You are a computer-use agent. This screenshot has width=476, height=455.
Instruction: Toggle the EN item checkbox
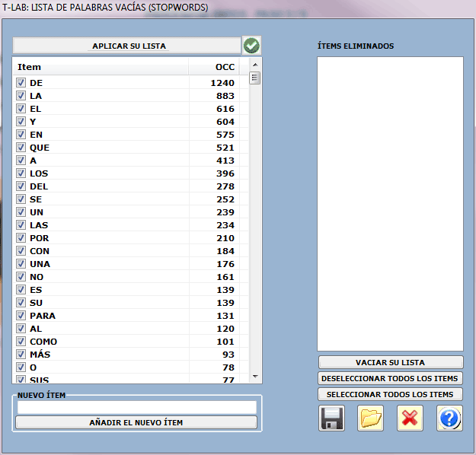click(x=21, y=135)
